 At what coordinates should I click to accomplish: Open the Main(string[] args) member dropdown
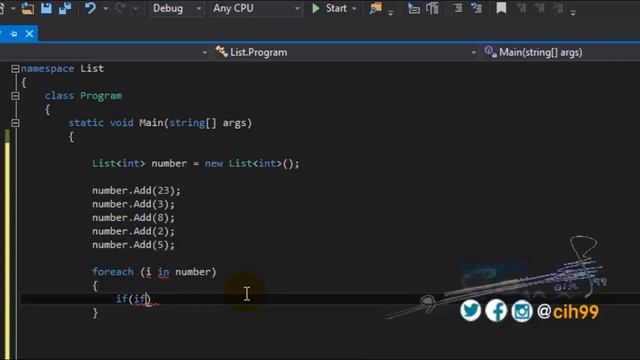[x=562, y=52]
